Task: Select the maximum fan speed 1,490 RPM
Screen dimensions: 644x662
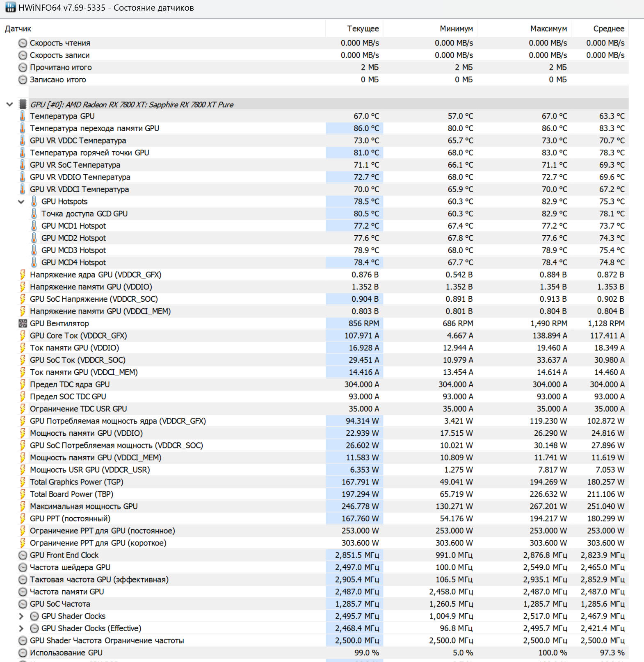Action: [549, 323]
